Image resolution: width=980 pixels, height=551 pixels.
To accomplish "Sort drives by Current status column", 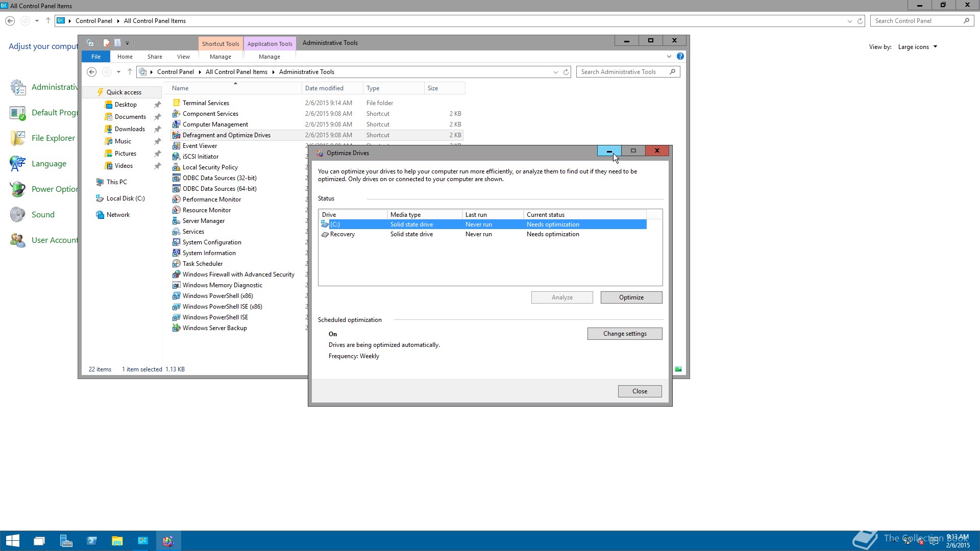I will (x=585, y=215).
